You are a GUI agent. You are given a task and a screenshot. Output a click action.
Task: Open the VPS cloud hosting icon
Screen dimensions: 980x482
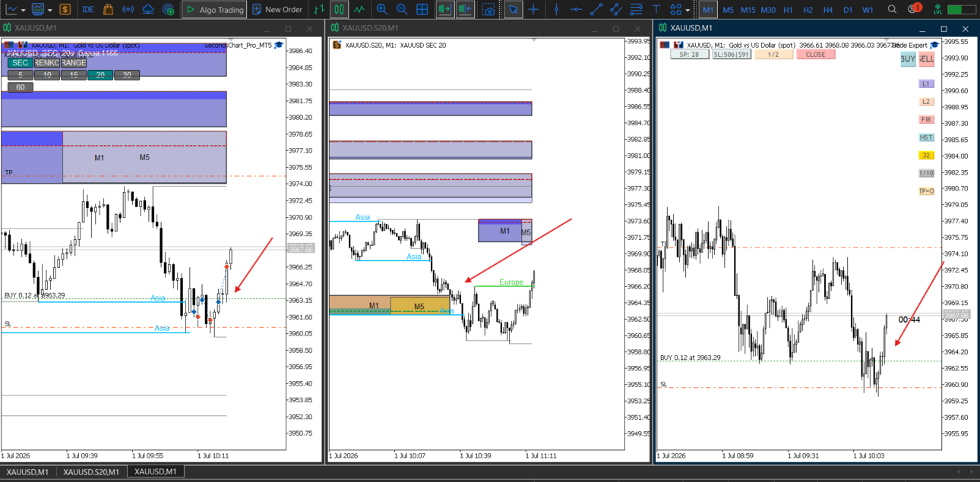(x=148, y=10)
